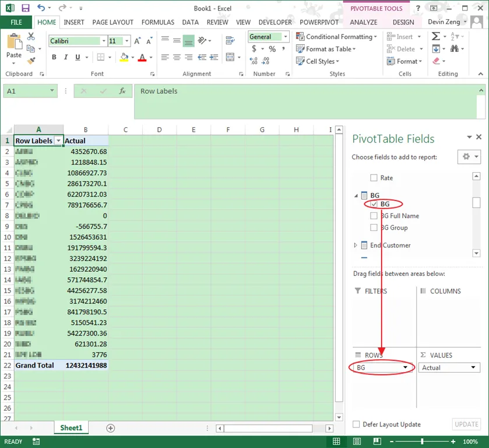Check the Rate field checkbox
The image size is (489, 448).
(x=374, y=178)
